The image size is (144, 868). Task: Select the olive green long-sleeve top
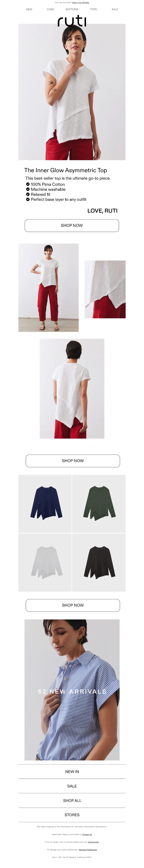pos(99,504)
